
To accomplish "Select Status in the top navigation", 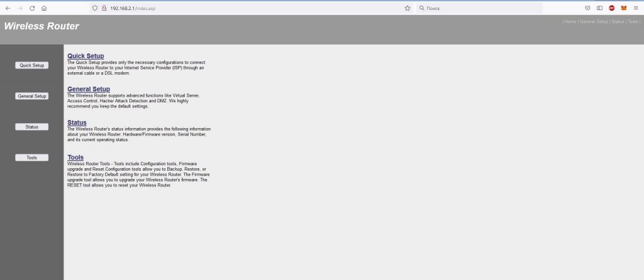I will point(618,21).
